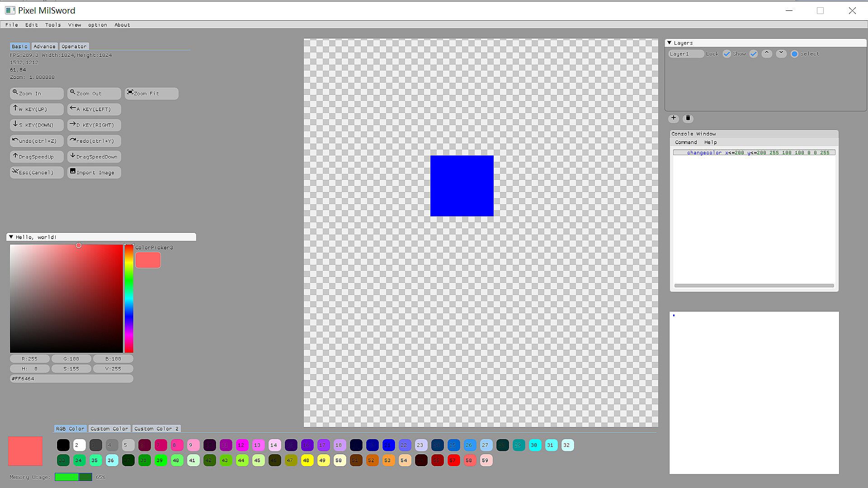Click the undo (ctrl+Z) arrow button
This screenshot has height=488, width=868.
pos(36,141)
